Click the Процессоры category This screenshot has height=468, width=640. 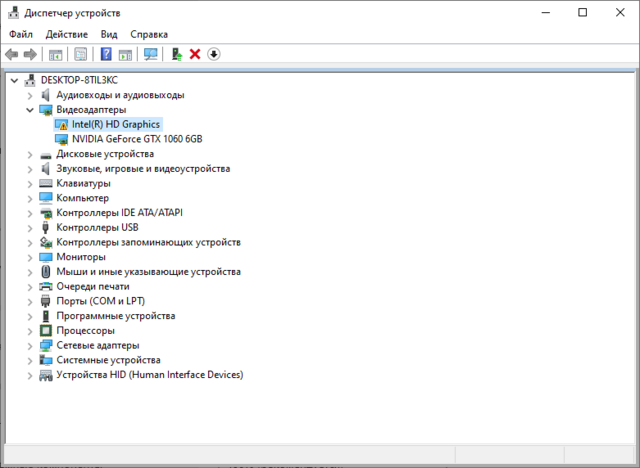[85, 330]
